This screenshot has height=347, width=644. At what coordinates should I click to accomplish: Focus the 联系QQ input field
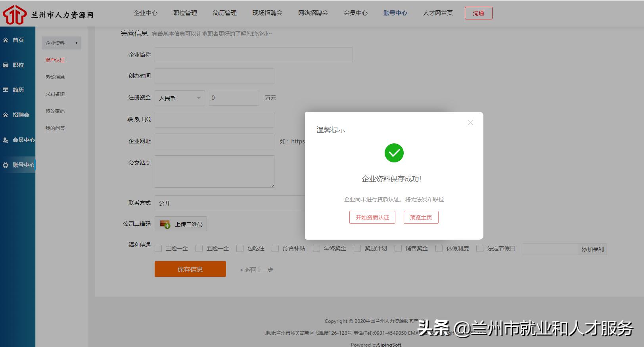[x=215, y=120]
